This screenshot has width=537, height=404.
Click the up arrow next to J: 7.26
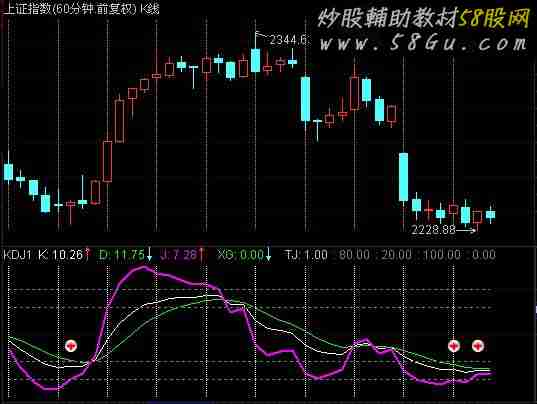201,254
